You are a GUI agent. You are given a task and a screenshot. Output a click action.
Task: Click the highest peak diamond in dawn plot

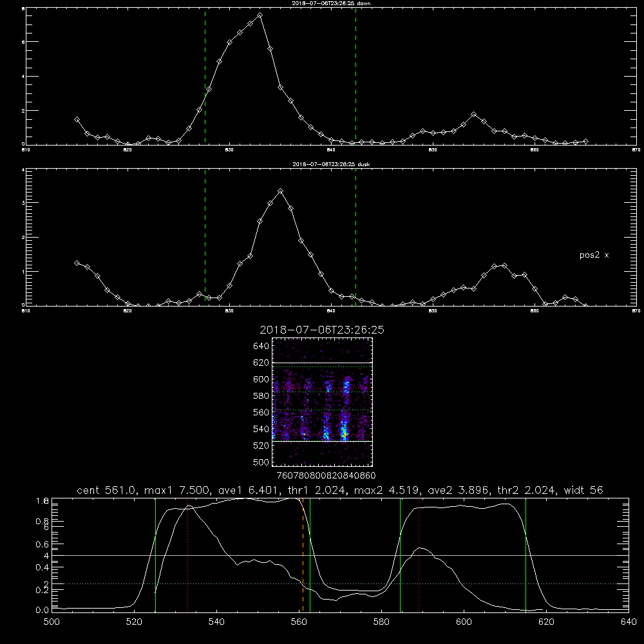point(260,15)
